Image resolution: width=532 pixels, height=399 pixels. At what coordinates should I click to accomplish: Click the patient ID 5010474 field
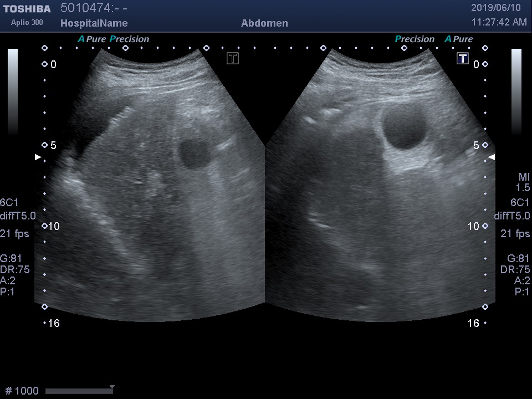(x=94, y=8)
